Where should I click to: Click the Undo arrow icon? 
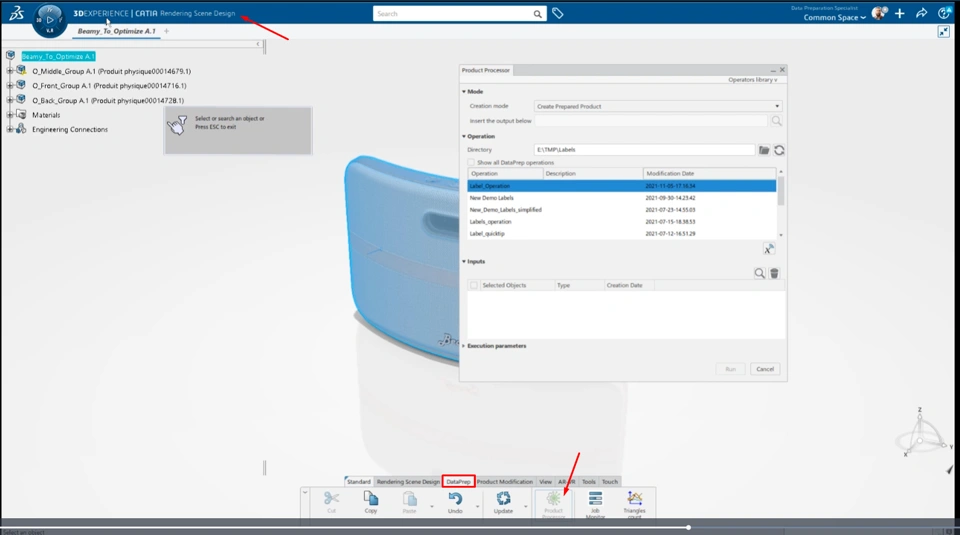pos(455,499)
